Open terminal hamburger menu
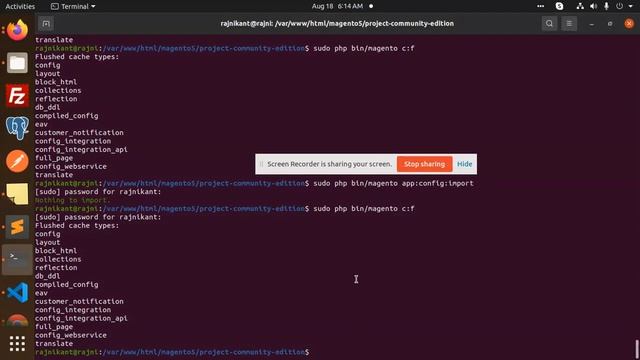 (x=569, y=24)
